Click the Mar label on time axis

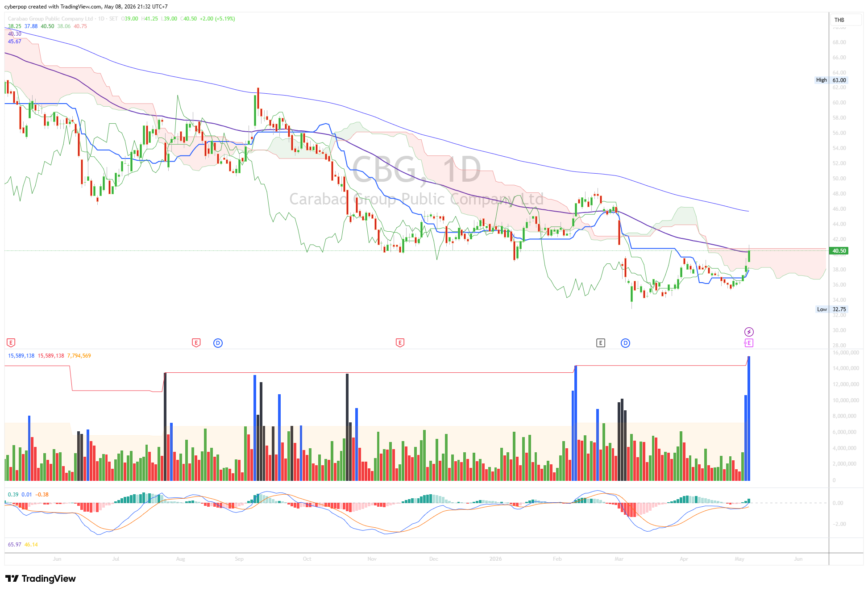(x=619, y=559)
